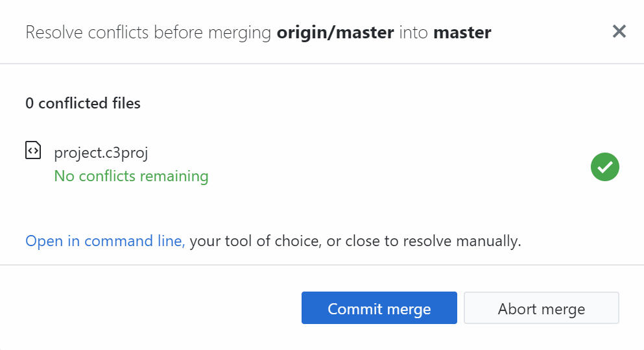
Task: Click the words 'command line' in the link
Action: tap(134, 242)
